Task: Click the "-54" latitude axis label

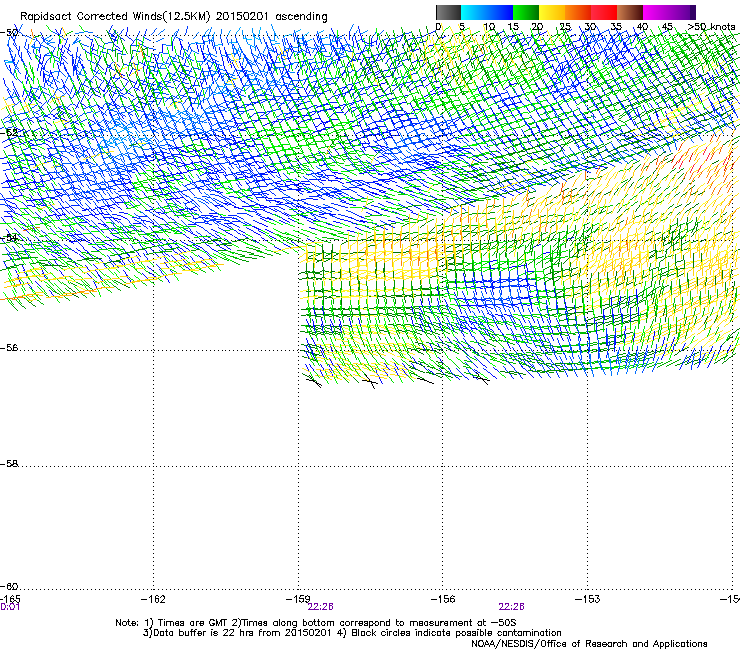Action: click(x=9, y=238)
